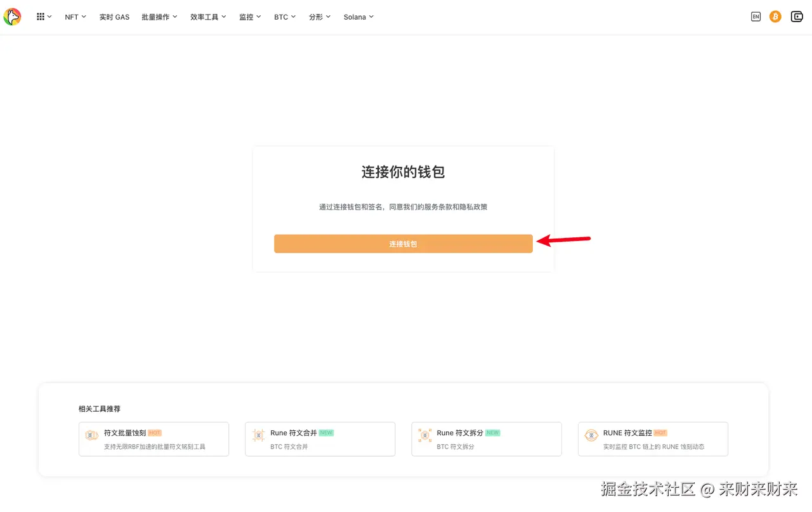
Task: Click the Rune 符文合并 tool icon
Action: (x=258, y=435)
